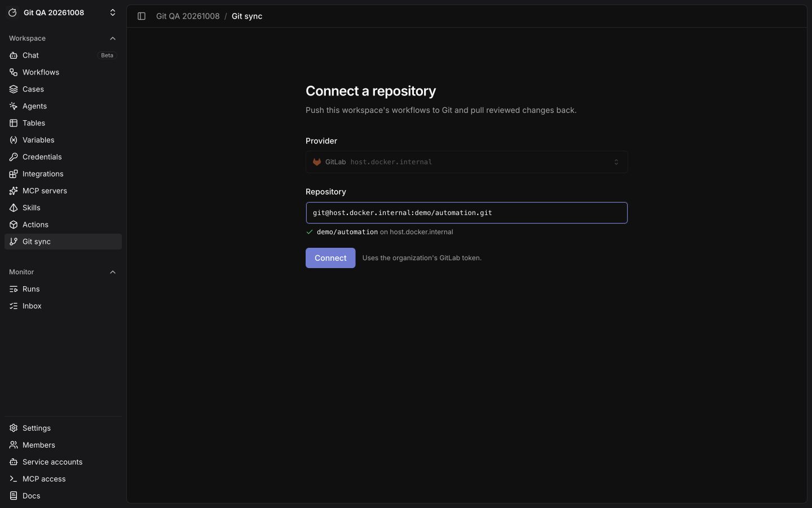Open Members in the sidebar
This screenshot has width=812, height=508.
63,445
